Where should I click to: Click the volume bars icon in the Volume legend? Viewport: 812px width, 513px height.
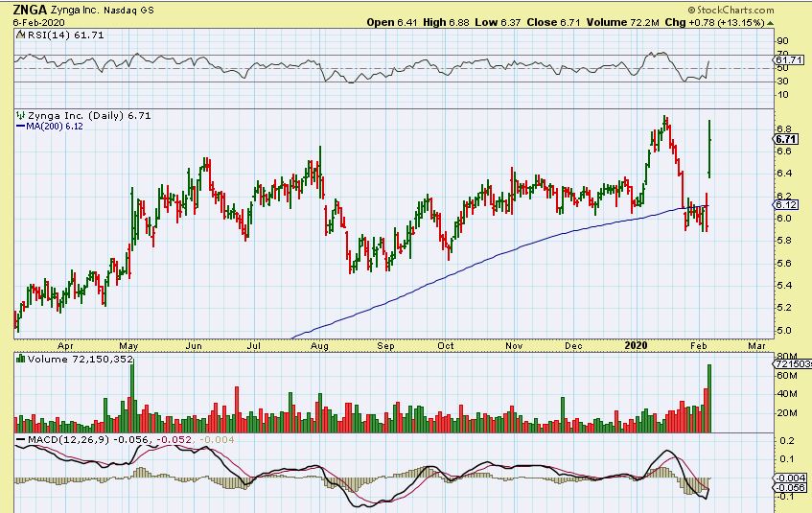tap(21, 359)
